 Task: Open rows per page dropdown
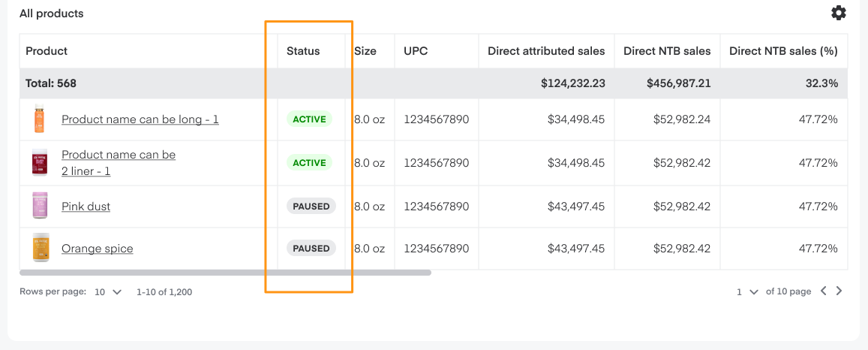pyautogui.click(x=108, y=291)
